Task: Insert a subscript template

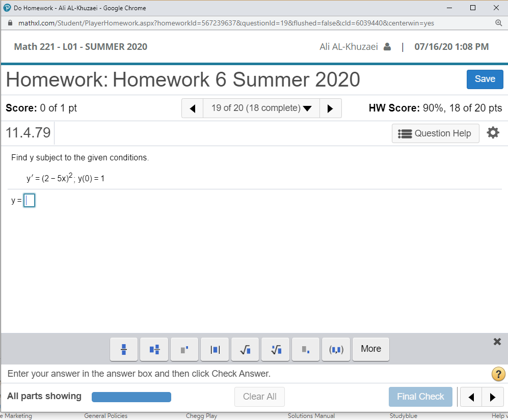Action: tap(305, 349)
